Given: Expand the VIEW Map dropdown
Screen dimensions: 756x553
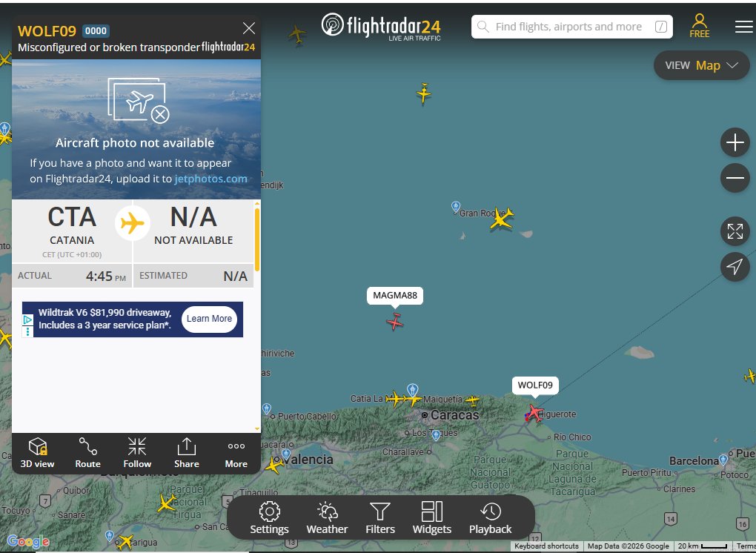Looking at the screenshot, I should click(701, 65).
